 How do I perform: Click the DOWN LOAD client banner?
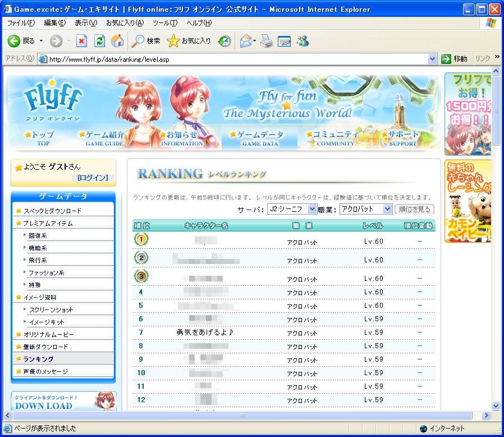[x=63, y=401]
